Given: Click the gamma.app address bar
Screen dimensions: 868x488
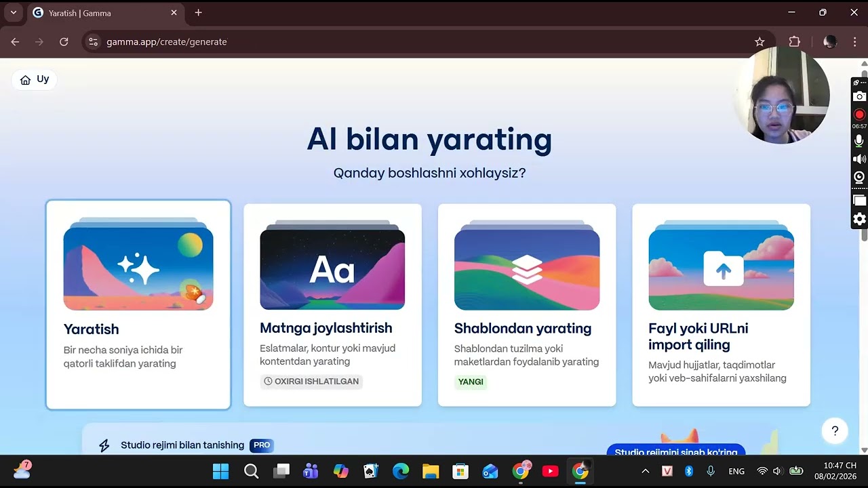Looking at the screenshot, I should click(x=427, y=41).
